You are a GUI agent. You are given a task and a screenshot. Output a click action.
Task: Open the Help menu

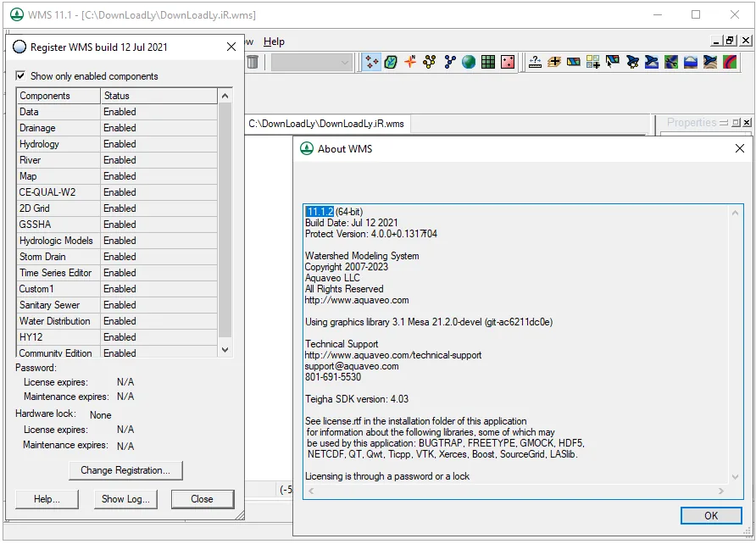point(274,42)
